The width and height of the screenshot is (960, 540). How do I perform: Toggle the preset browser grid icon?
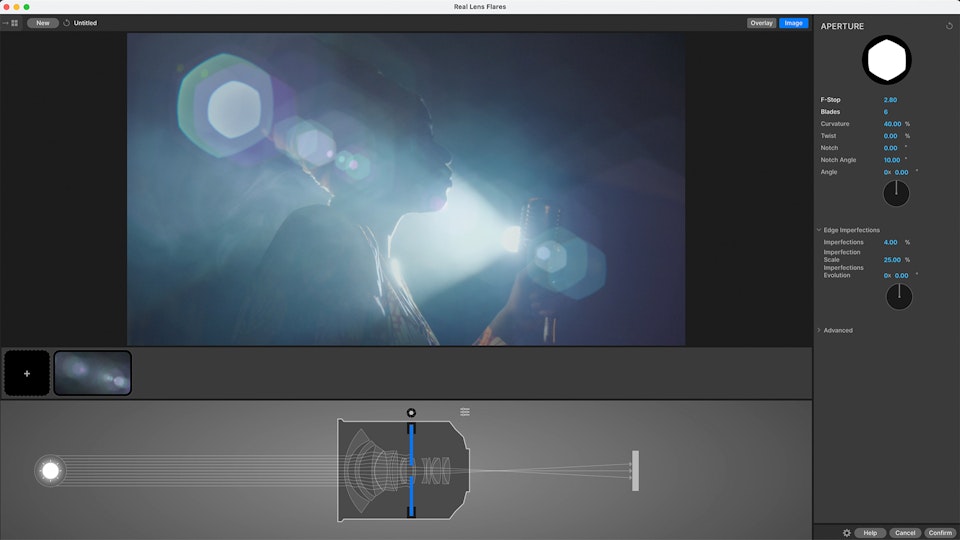pyautogui.click(x=14, y=23)
